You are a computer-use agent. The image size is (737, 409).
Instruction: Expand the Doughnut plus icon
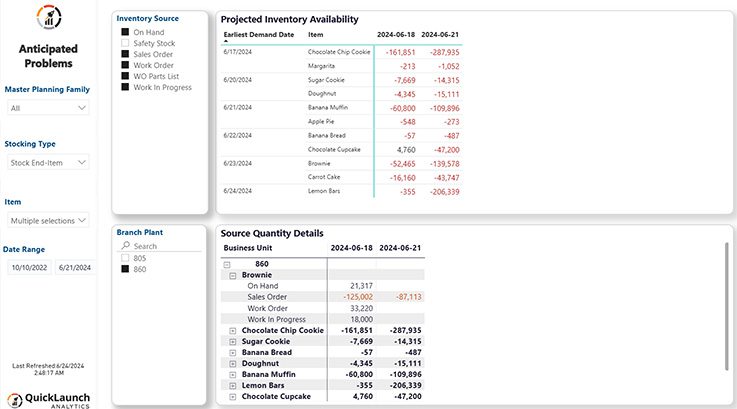pyautogui.click(x=233, y=363)
